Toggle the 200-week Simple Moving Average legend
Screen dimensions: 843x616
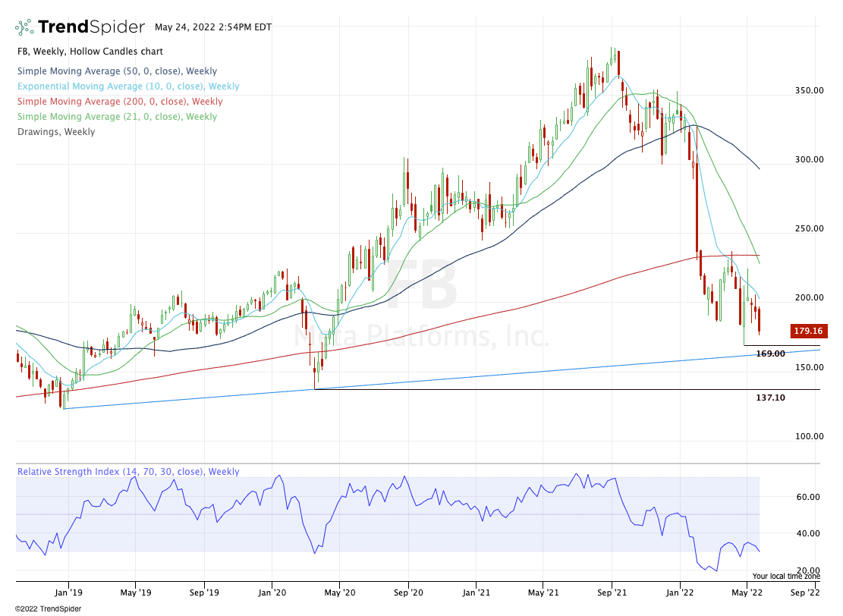tap(119, 102)
